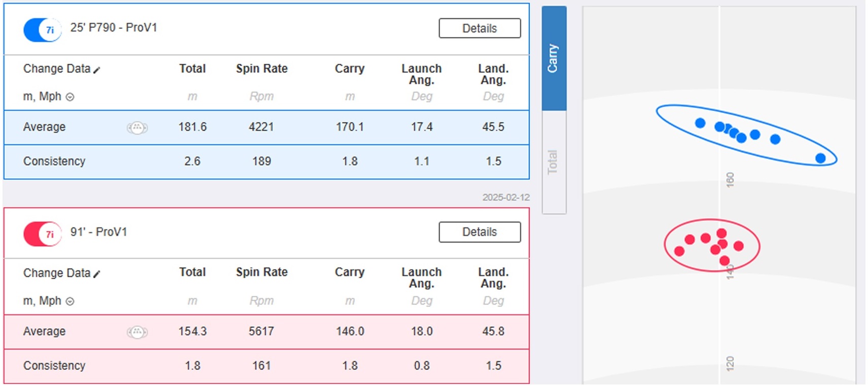The image size is (868, 386).
Task: Click the 146.0 average carry value
Action: pyautogui.click(x=350, y=331)
